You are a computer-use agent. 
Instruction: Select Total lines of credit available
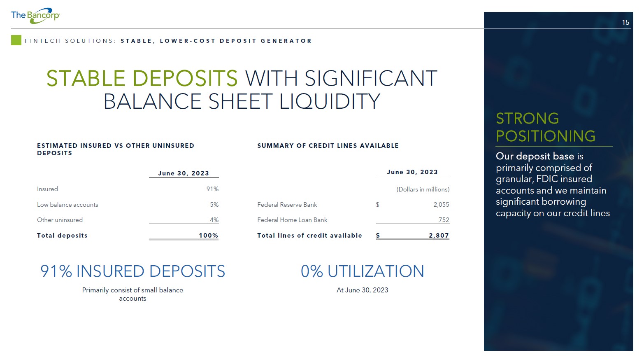pyautogui.click(x=309, y=236)
